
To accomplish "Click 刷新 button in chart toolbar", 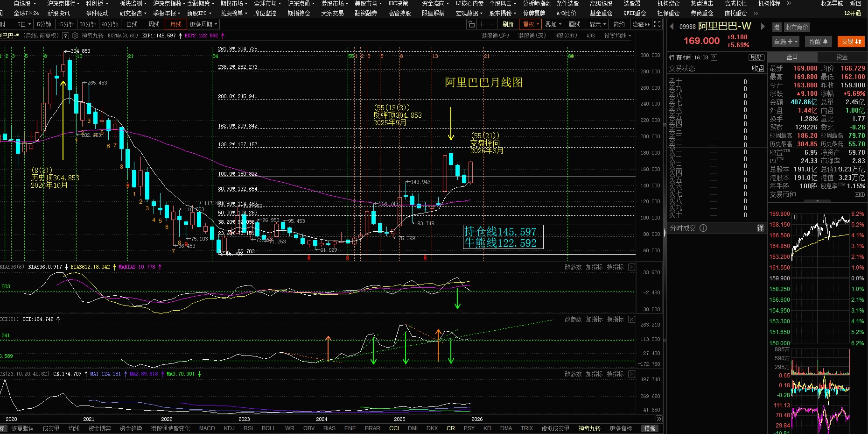I will [508, 24].
